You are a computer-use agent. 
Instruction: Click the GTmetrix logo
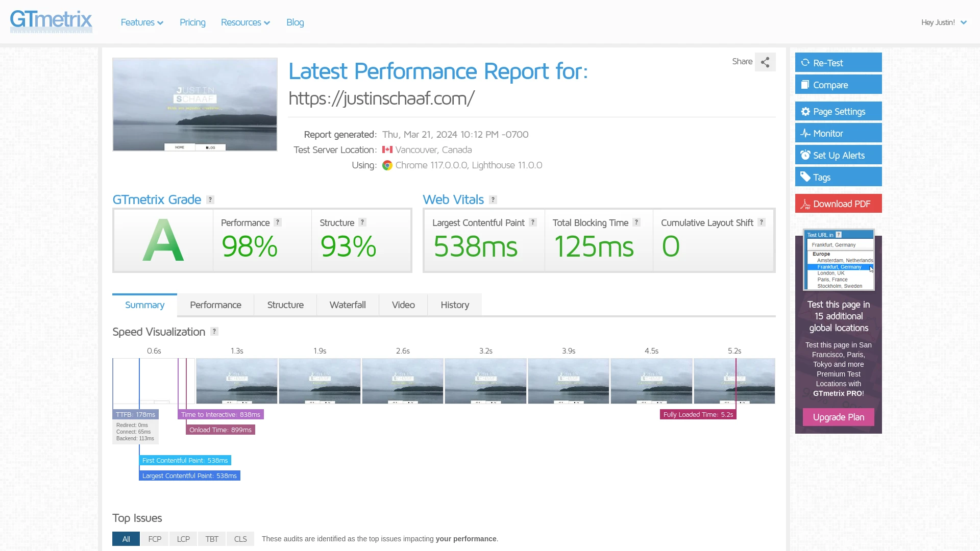point(51,21)
